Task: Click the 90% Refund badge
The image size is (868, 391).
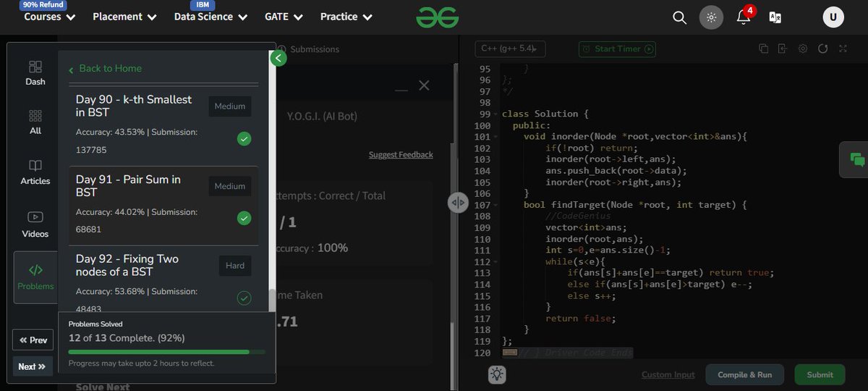Action: point(44,4)
